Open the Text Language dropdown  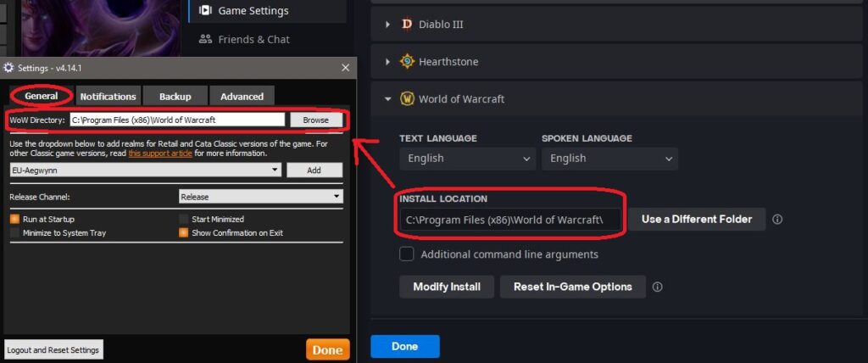pyautogui.click(x=468, y=159)
